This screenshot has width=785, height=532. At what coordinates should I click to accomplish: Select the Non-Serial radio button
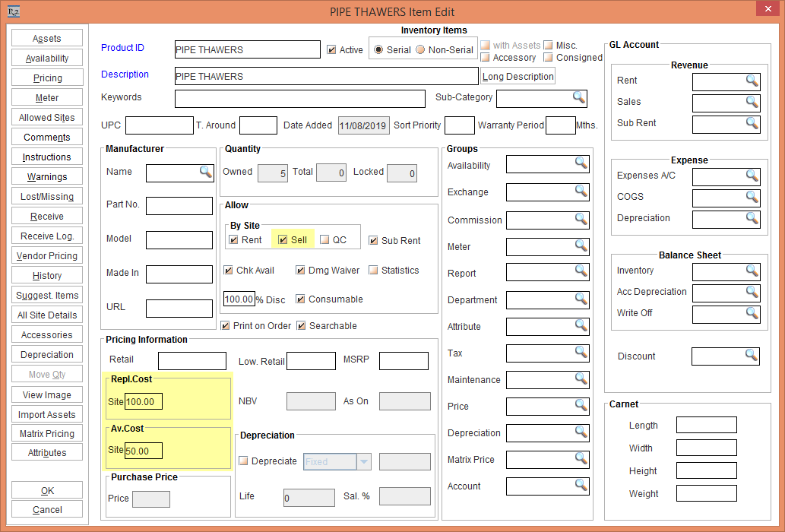420,50
